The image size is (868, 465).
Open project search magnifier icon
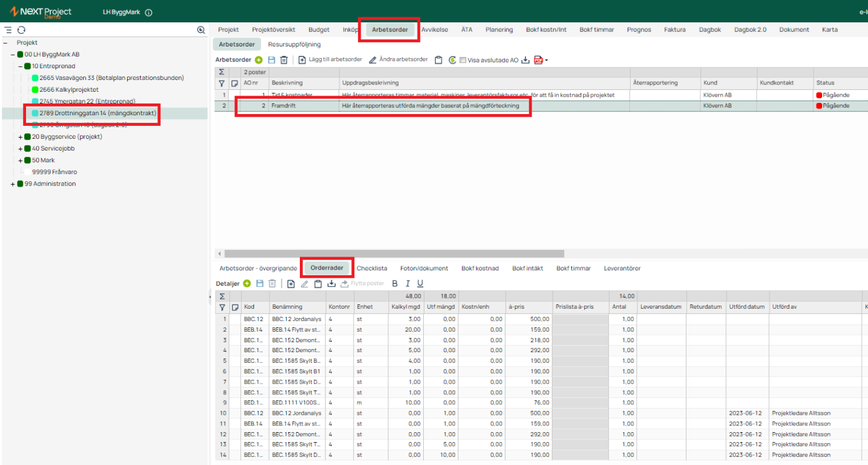201,30
